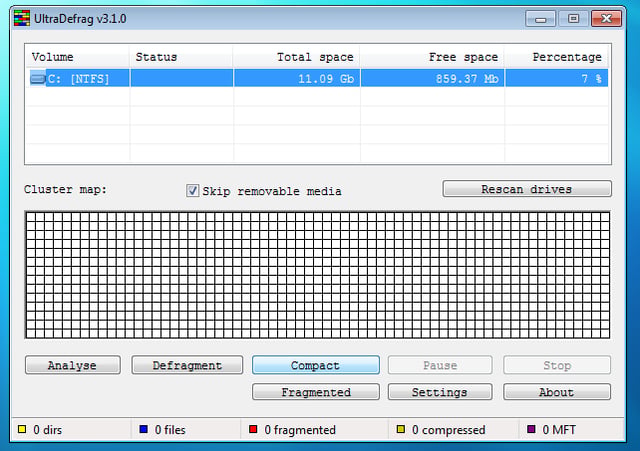640x451 pixels.
Task: Click the purple MFT color swatch
Action: 531,429
